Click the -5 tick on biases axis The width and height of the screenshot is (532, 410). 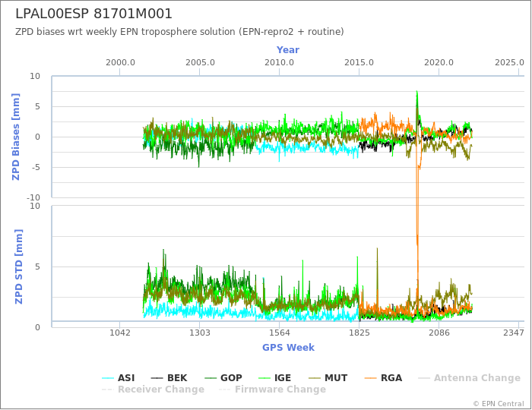pos(36,167)
